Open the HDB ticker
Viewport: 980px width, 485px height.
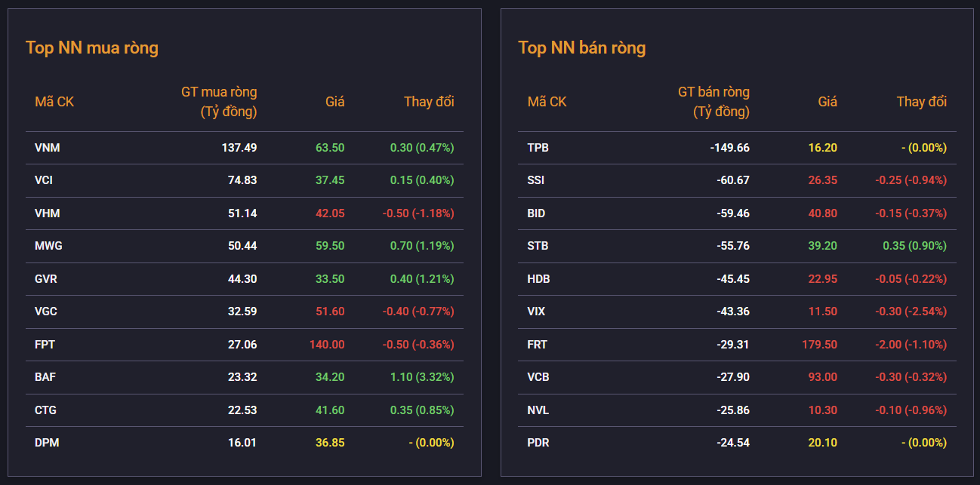click(538, 279)
